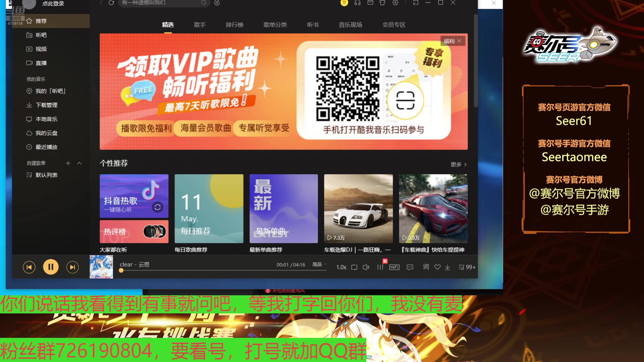
Task: Switch to the 听书 tab
Action: point(313,25)
